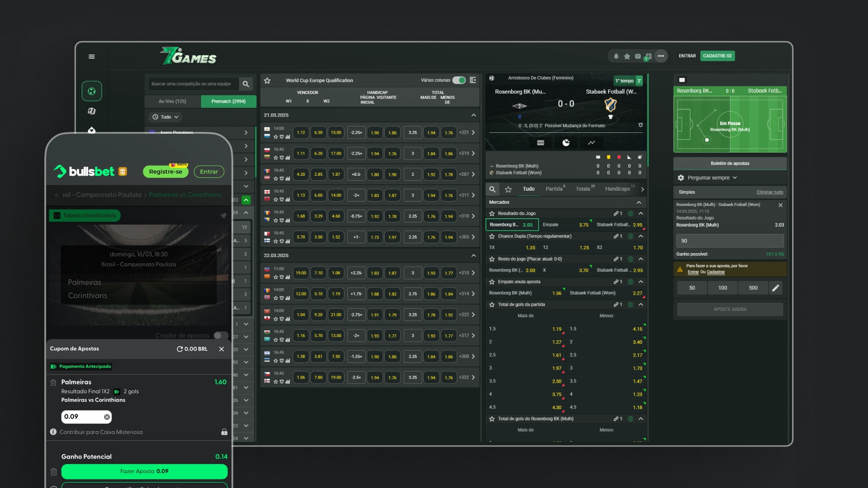Remove Rosenborg bet with X icon

coord(780,205)
